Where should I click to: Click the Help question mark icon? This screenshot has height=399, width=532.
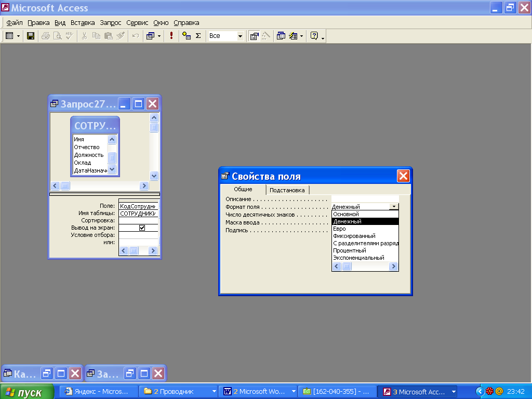click(314, 36)
